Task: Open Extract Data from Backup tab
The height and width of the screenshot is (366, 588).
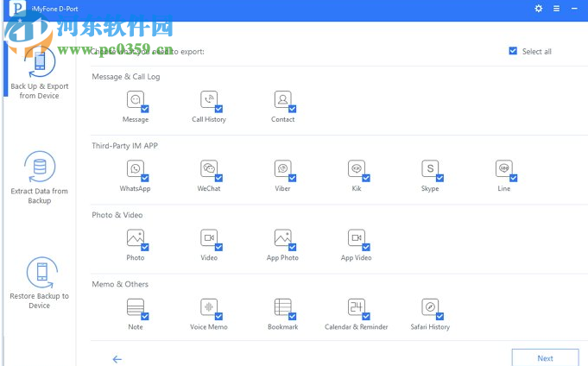Action: pos(40,178)
